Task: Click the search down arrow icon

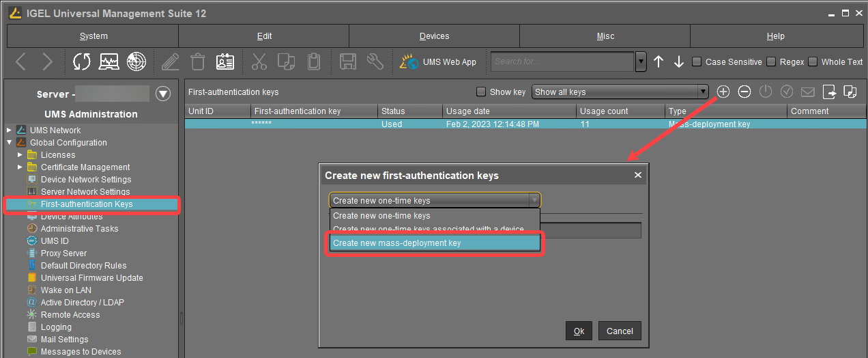Action: point(679,62)
